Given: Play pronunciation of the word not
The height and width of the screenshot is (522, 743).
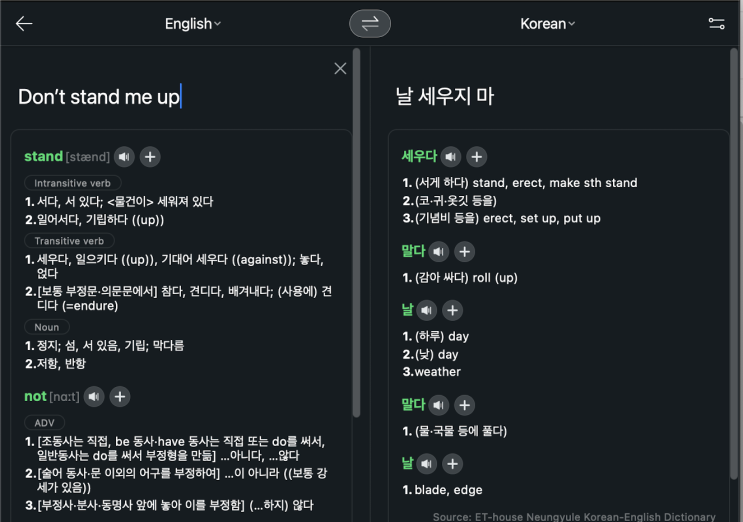Looking at the screenshot, I should pyautogui.click(x=95, y=397).
